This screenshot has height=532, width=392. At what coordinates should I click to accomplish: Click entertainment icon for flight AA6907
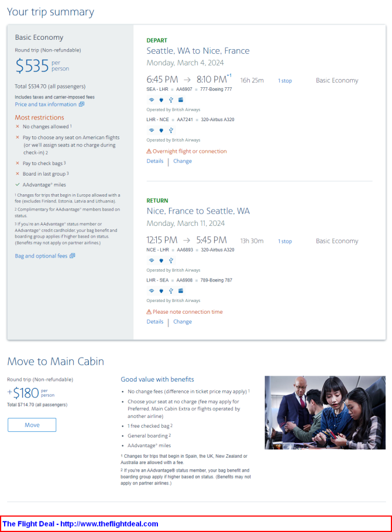point(181,99)
